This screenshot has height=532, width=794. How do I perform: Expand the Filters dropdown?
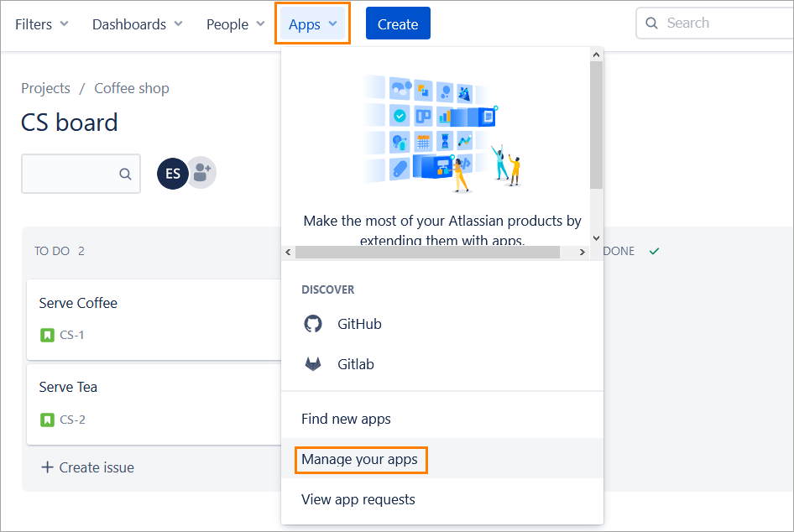(42, 24)
